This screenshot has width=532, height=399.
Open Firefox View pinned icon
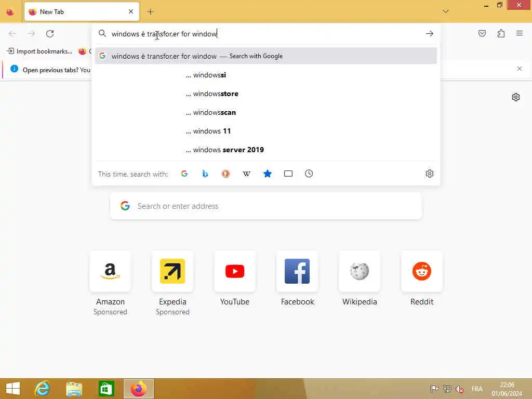10,12
